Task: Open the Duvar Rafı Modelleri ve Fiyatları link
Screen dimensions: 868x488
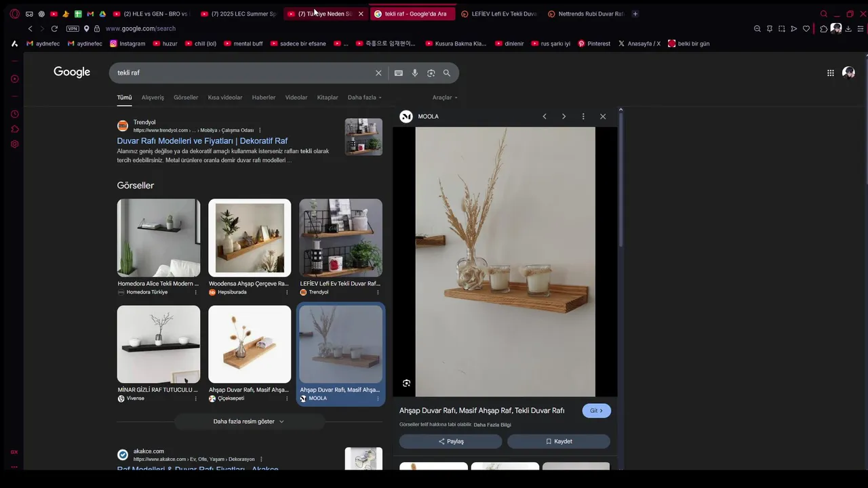Action: click(x=202, y=141)
